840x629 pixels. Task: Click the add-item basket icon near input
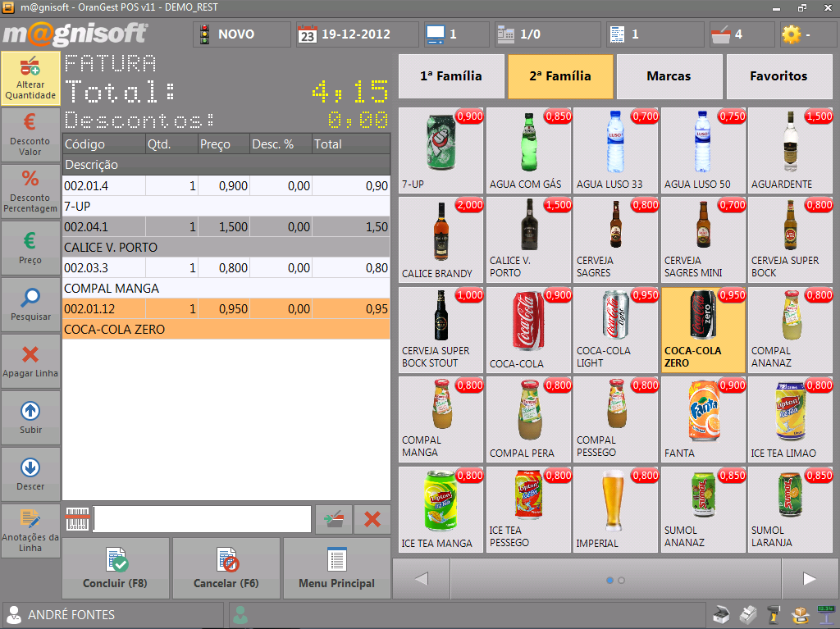(334, 519)
